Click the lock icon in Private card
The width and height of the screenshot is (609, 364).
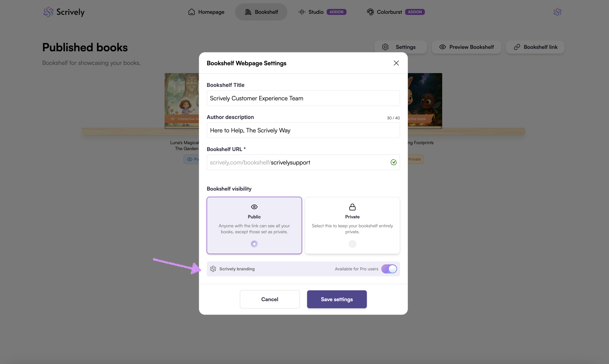352,207
